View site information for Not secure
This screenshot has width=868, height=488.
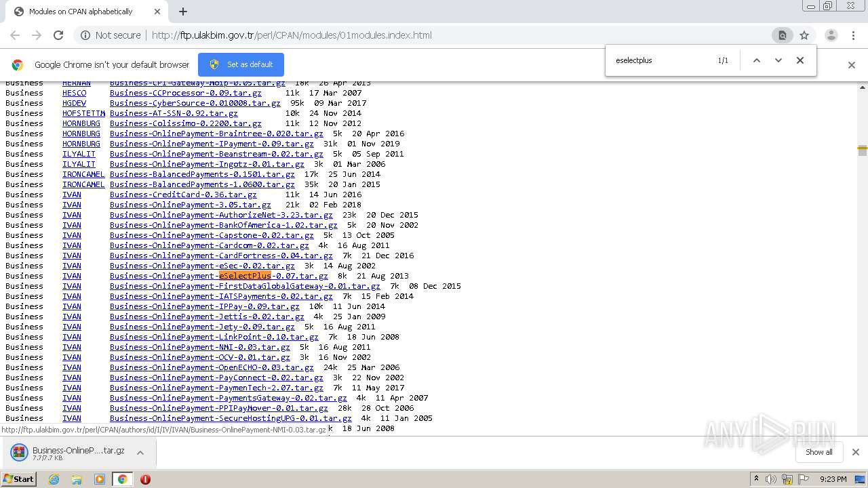coord(111,35)
